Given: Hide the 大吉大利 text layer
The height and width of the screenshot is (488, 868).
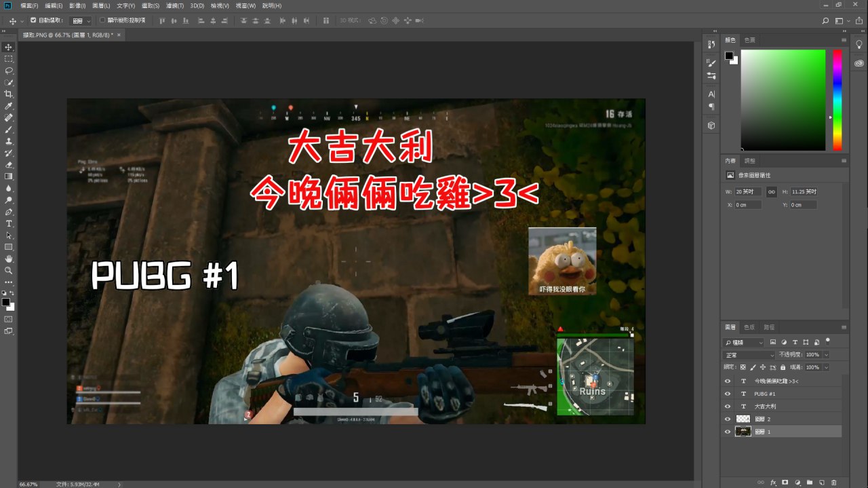Looking at the screenshot, I should pyautogui.click(x=728, y=406).
